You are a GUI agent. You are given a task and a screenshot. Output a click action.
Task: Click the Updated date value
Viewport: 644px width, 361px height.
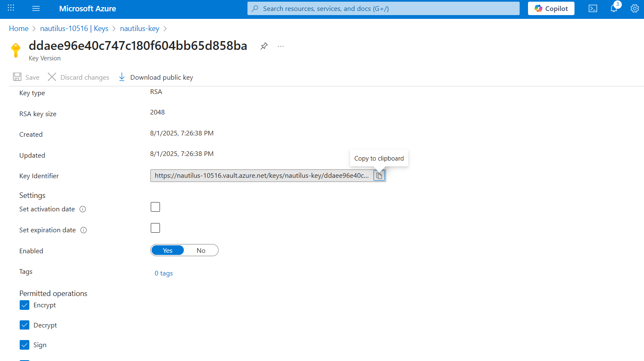click(x=182, y=154)
